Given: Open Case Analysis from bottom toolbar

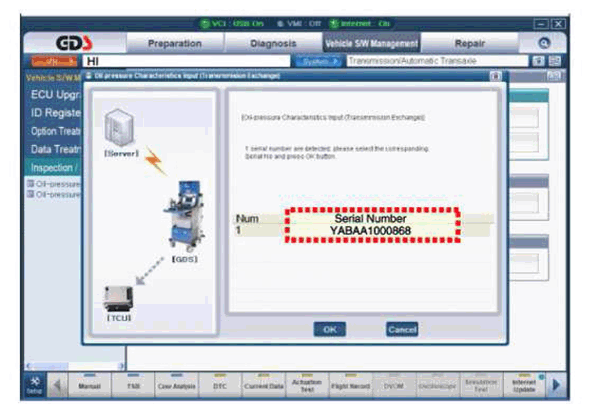Looking at the screenshot, I should pos(176,385).
